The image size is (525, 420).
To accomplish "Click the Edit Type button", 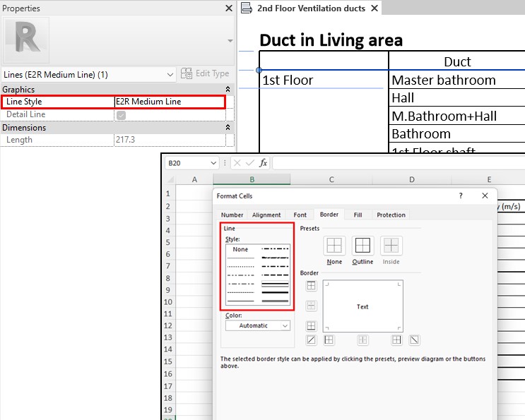I will coord(205,74).
